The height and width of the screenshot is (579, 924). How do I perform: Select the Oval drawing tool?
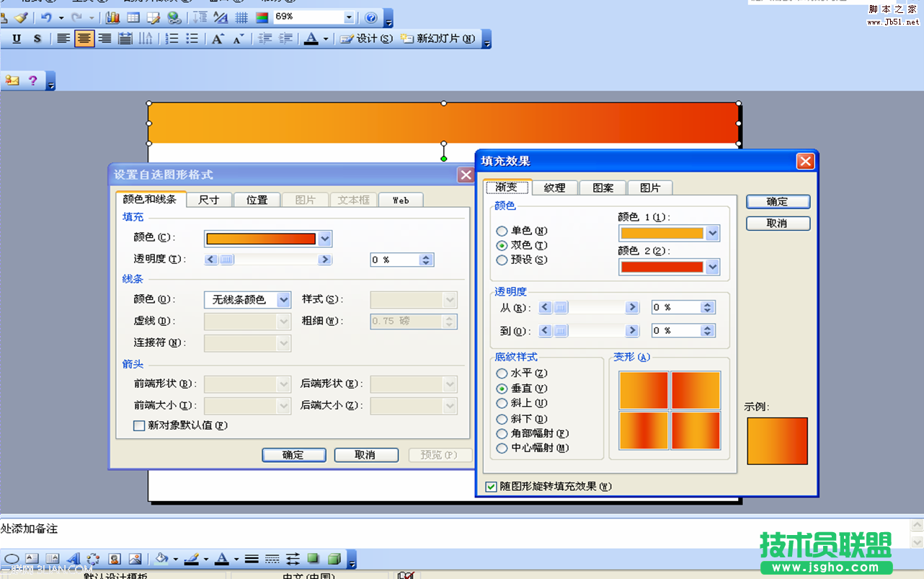point(11,559)
